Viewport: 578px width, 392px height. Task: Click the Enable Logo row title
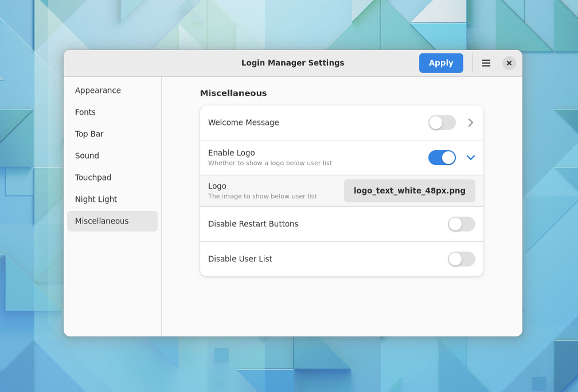(231, 153)
